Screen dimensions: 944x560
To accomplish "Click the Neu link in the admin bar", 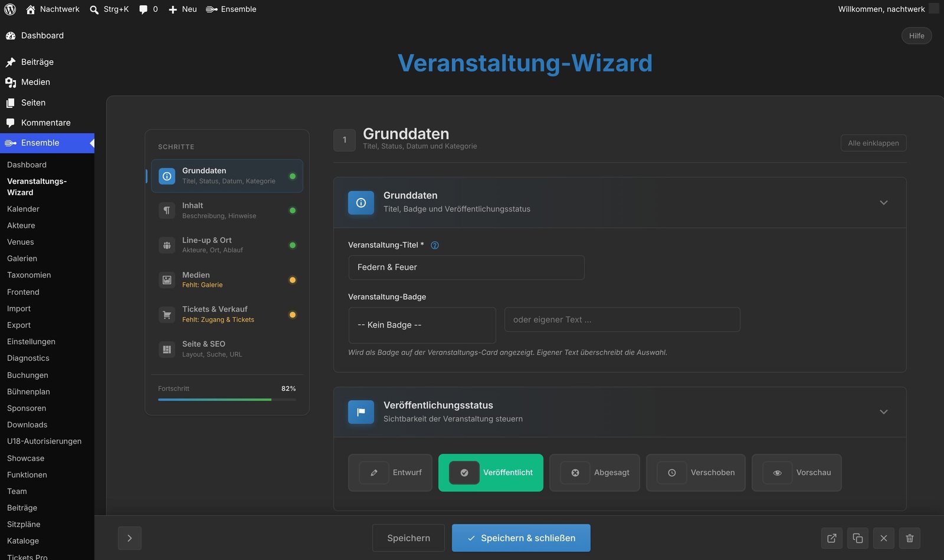I will 183,9.
